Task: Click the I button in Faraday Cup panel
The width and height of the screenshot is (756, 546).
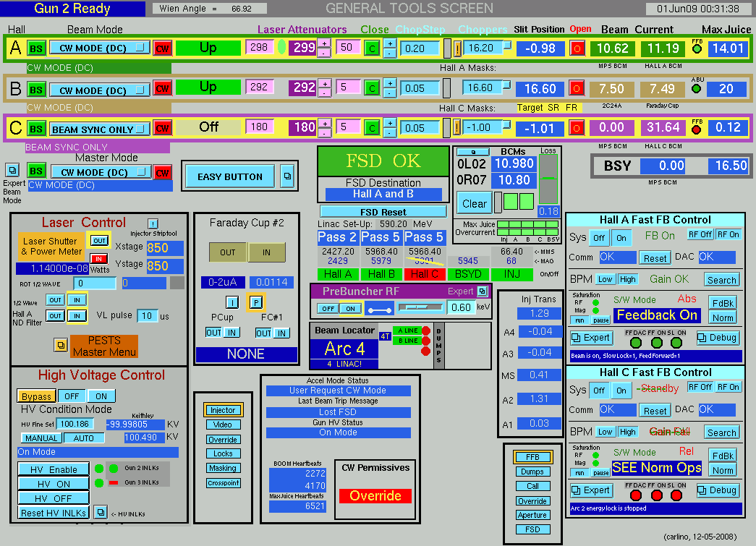Action: (232, 302)
